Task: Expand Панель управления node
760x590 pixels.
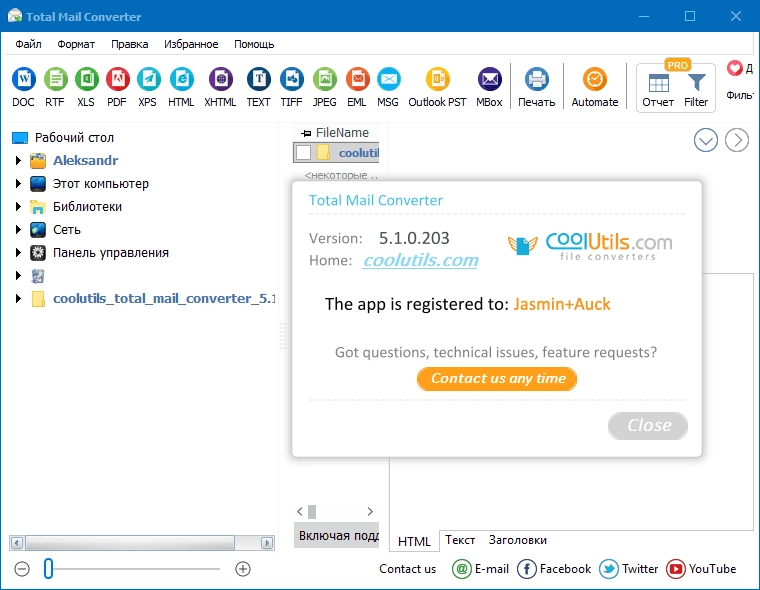Action: [18, 253]
